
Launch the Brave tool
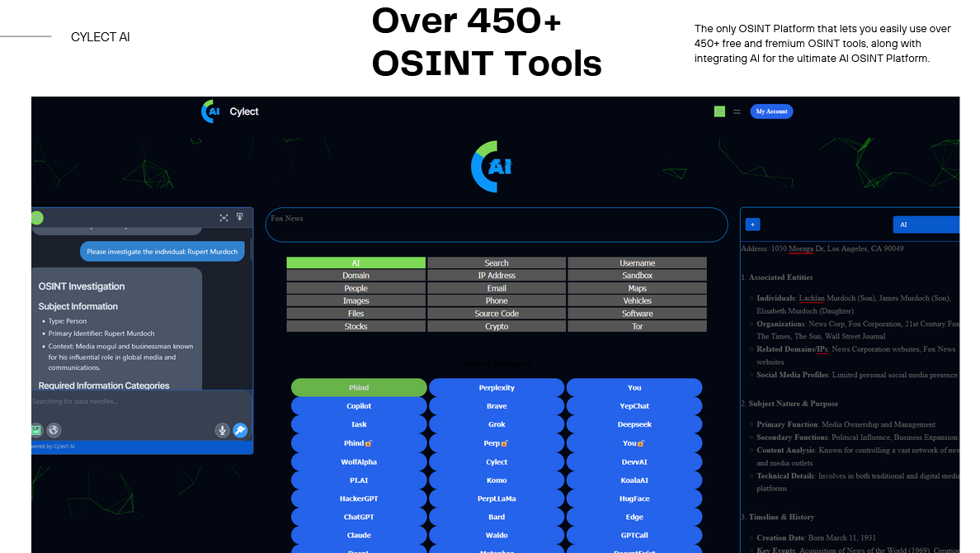point(497,406)
